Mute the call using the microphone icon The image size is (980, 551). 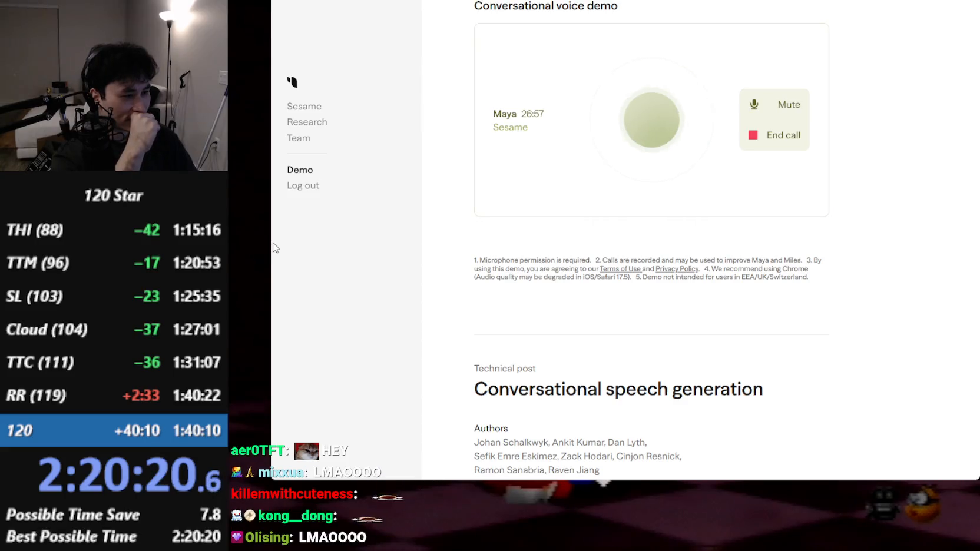(x=754, y=105)
